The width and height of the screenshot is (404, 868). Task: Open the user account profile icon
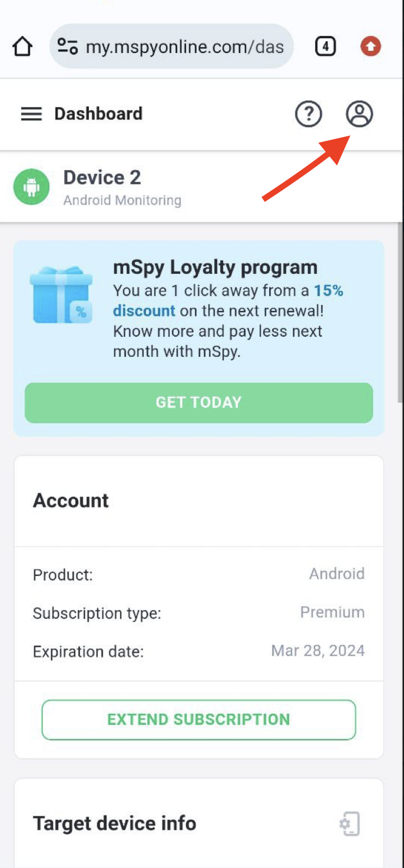click(359, 114)
